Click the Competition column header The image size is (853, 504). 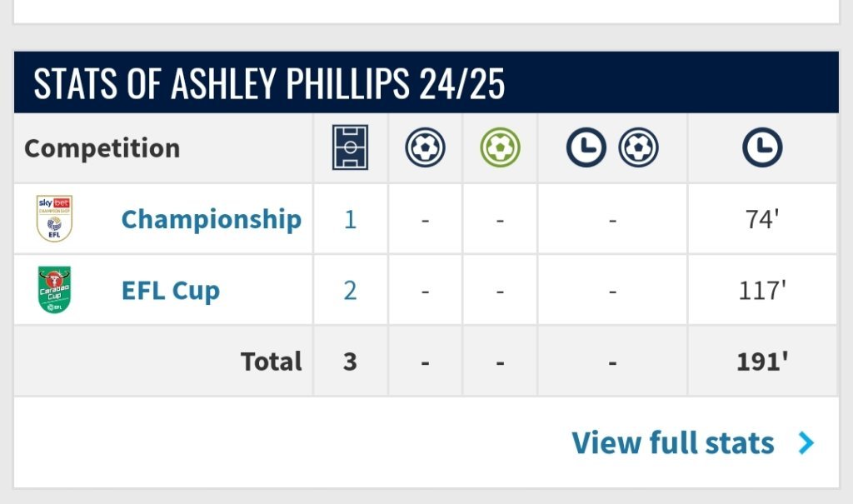[x=102, y=148]
